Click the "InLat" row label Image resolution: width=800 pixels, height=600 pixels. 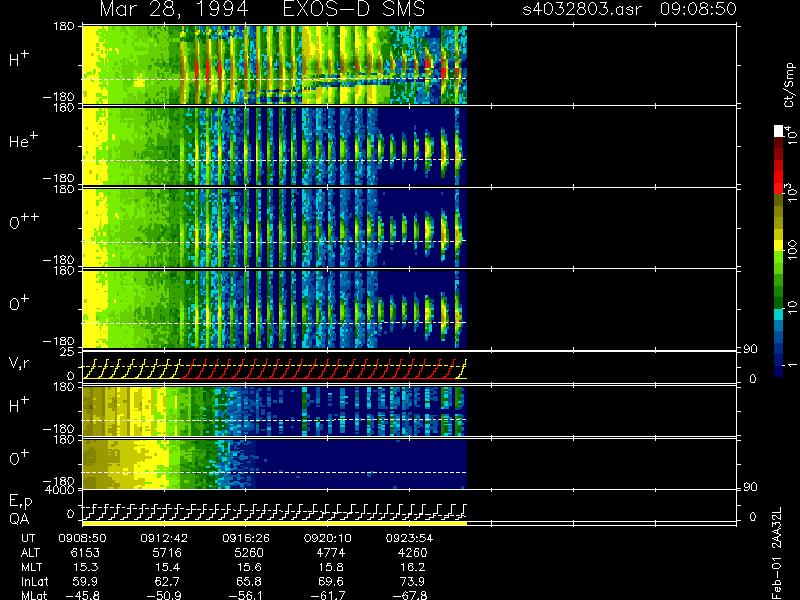[34, 581]
